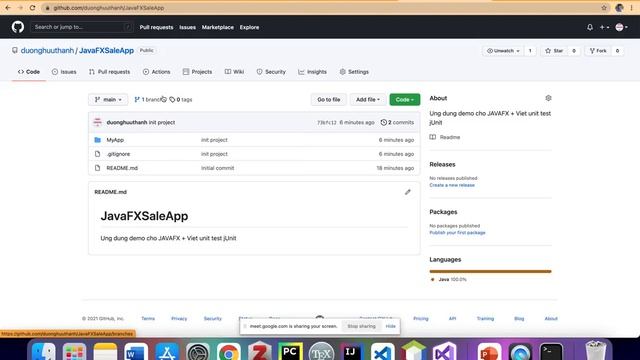Select the Code tab

(29, 72)
